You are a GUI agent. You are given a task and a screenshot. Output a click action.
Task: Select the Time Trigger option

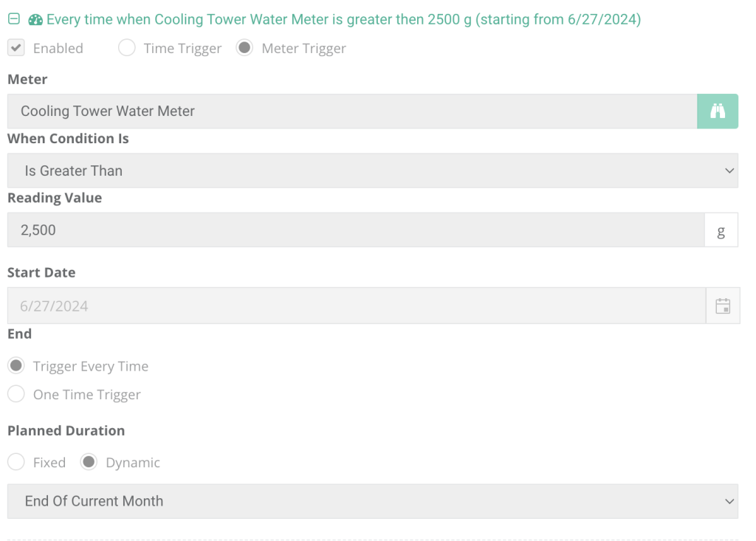(127, 48)
